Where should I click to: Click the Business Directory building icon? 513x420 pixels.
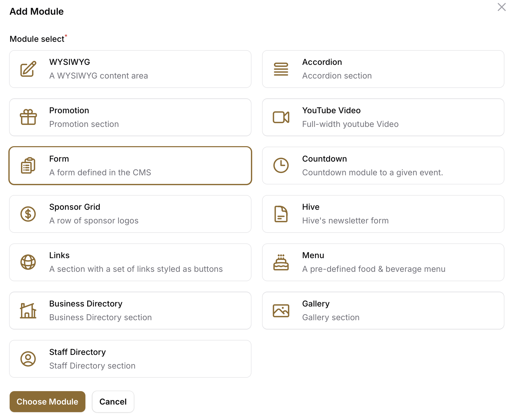click(x=28, y=311)
